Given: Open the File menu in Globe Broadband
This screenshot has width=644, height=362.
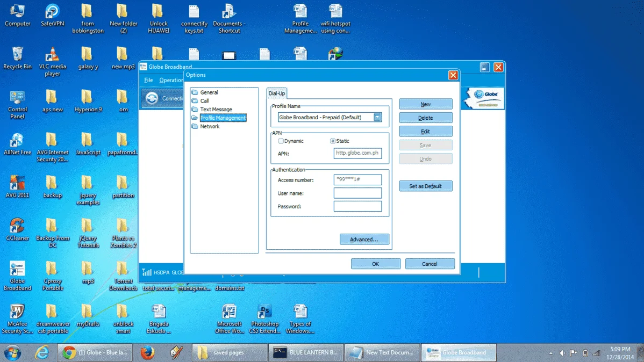Looking at the screenshot, I should [x=148, y=80].
